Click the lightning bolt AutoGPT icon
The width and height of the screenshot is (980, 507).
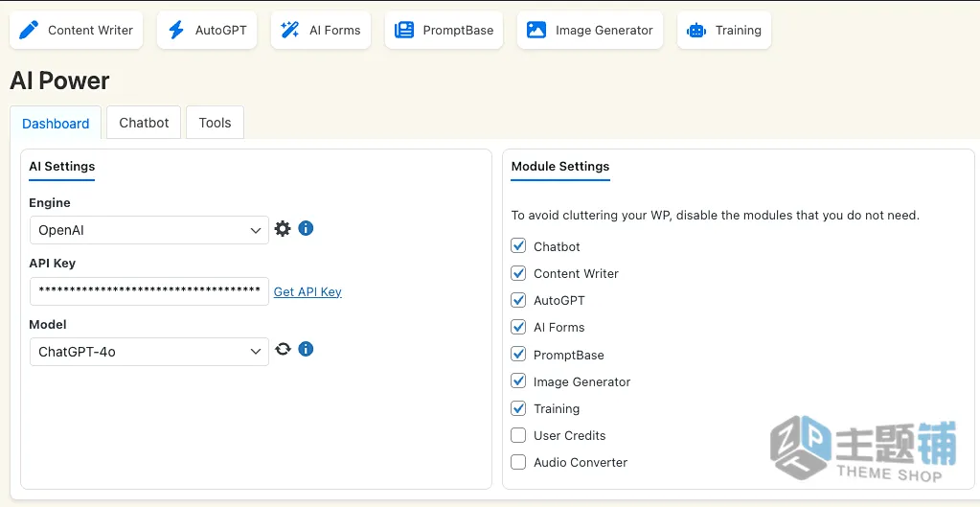pos(177,30)
